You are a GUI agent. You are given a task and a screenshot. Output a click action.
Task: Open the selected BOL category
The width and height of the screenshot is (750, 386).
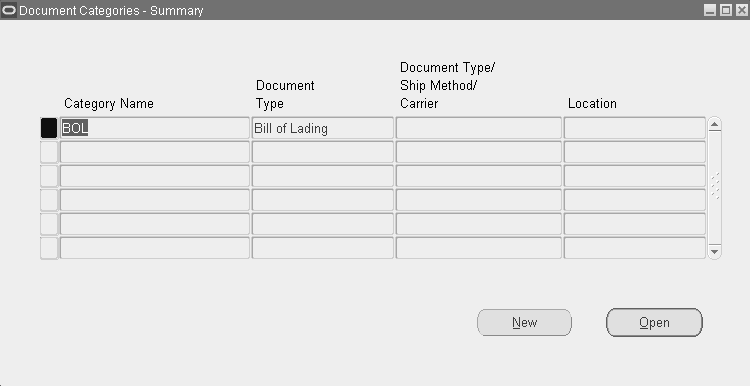(654, 322)
